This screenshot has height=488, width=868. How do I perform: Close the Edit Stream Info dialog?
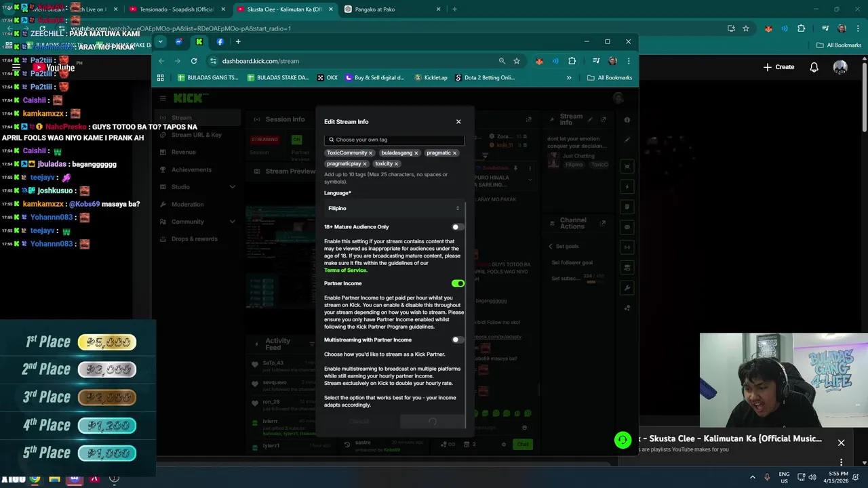(458, 122)
